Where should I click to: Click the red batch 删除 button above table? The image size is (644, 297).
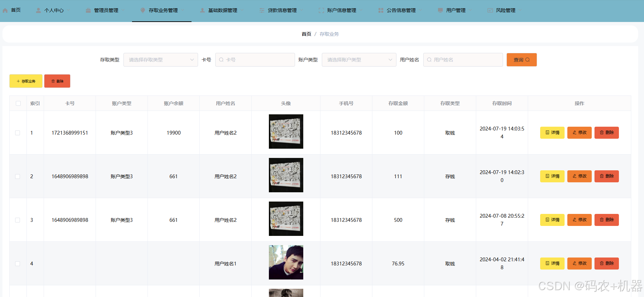coord(57,81)
